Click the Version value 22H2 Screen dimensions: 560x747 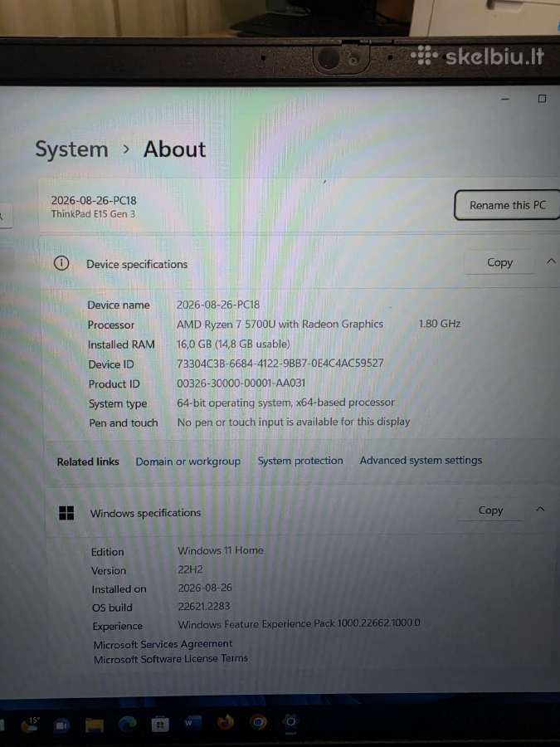coord(190,569)
